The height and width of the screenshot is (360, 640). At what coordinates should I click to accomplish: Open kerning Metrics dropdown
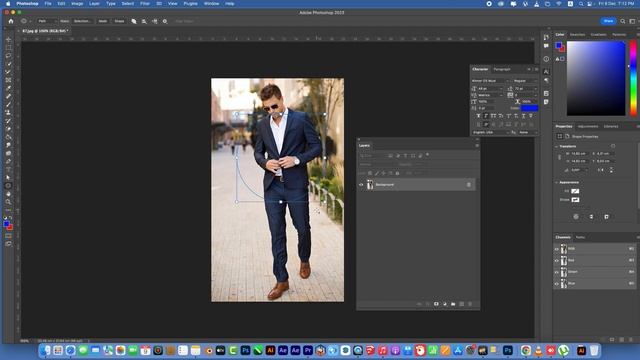point(491,95)
